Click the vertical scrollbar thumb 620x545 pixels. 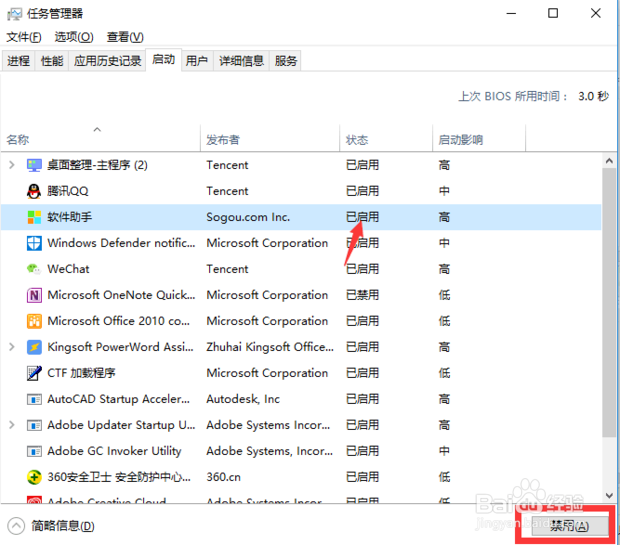[x=609, y=303]
